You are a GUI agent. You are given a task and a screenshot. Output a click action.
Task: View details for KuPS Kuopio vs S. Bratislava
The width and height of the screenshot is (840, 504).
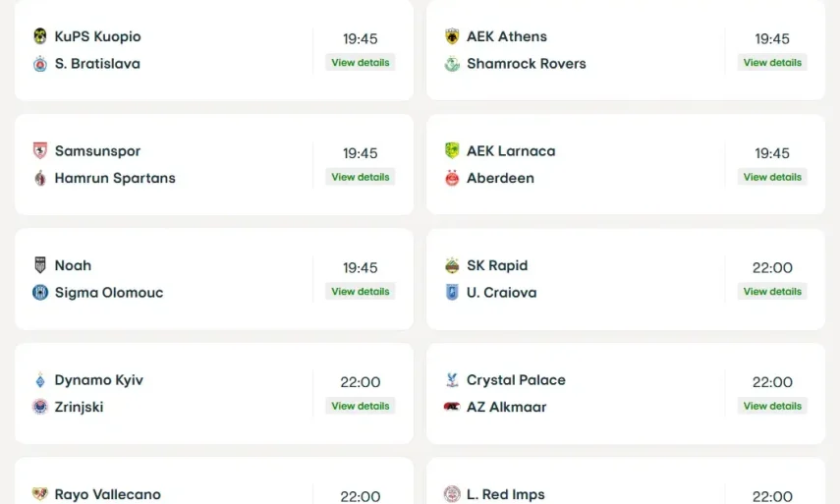(361, 63)
